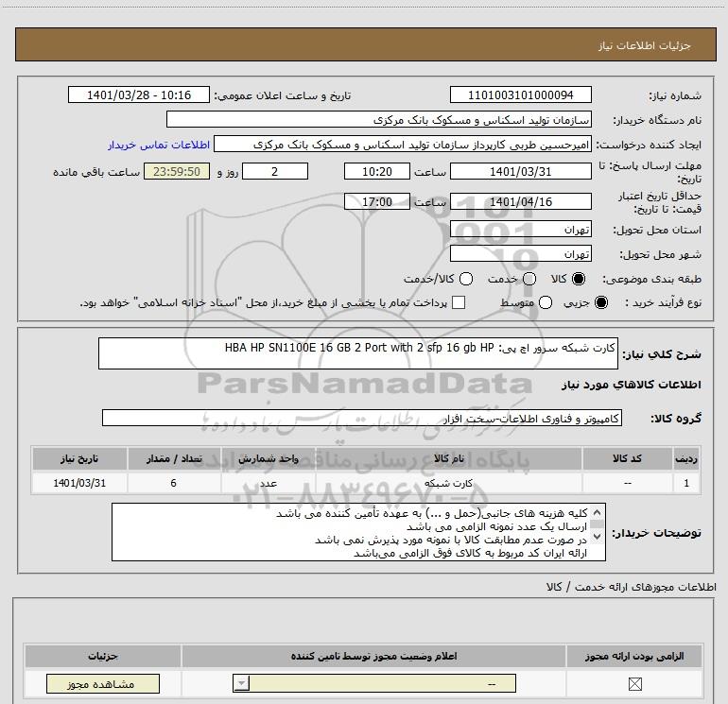The height and width of the screenshot is (704, 728).
Task: Select the متوسط purchase type radio
Action: tap(546, 302)
